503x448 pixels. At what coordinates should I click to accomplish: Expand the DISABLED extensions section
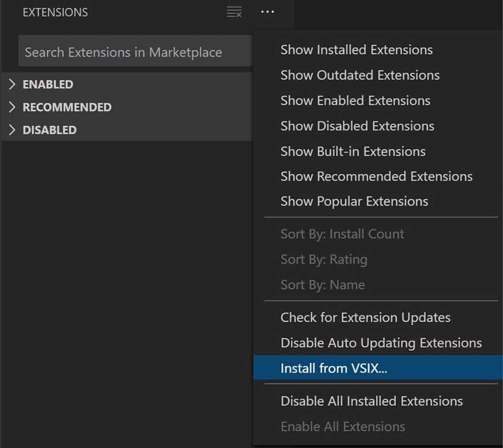tap(127, 130)
